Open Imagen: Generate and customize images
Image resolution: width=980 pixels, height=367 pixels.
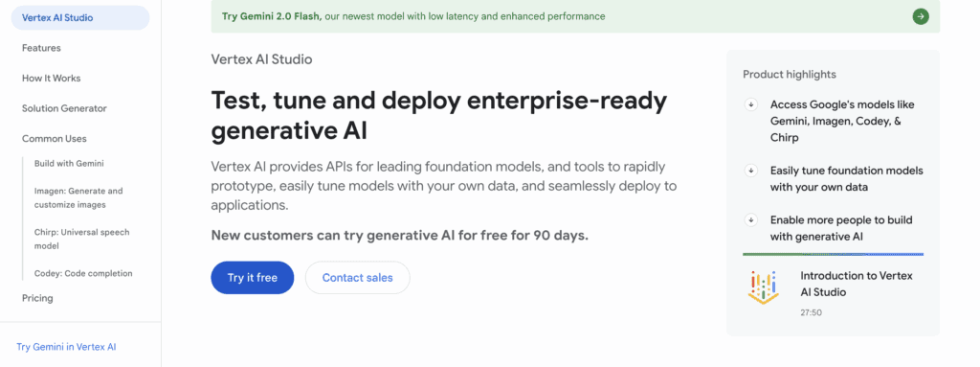point(78,198)
